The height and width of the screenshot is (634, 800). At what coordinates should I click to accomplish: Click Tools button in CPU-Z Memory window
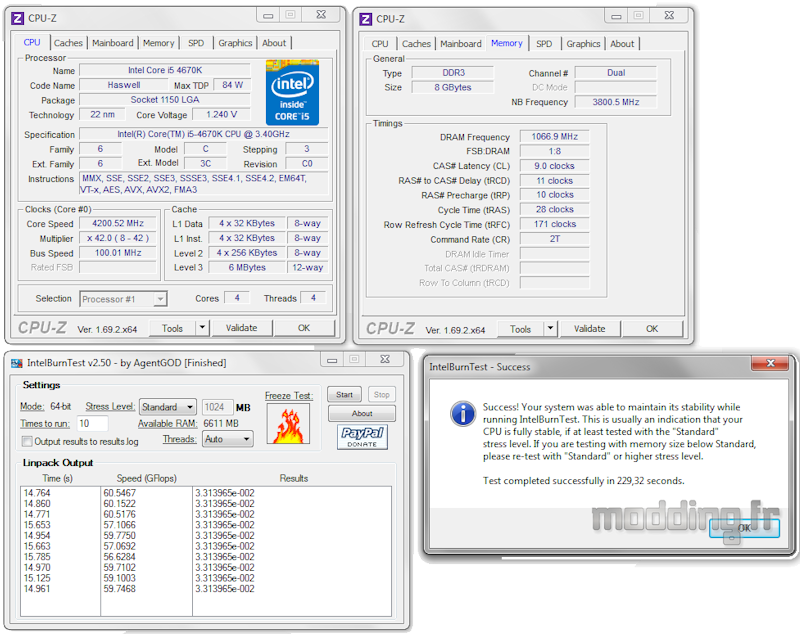520,329
